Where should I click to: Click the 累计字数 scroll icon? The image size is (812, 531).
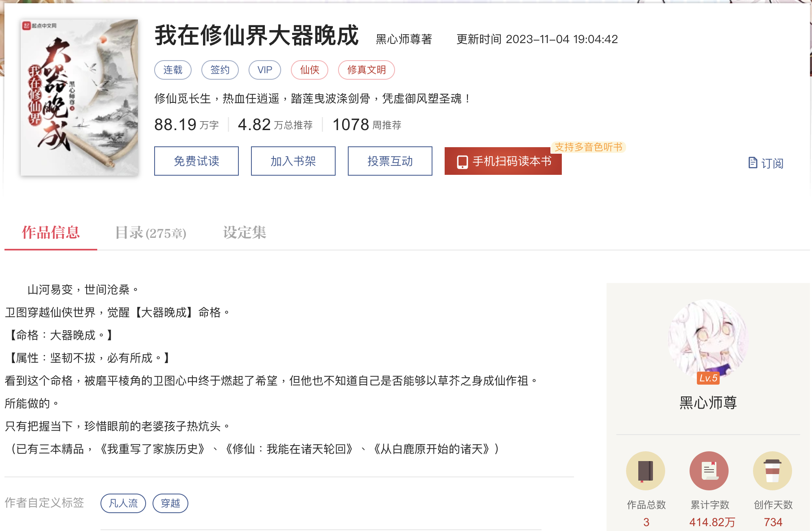point(709,471)
